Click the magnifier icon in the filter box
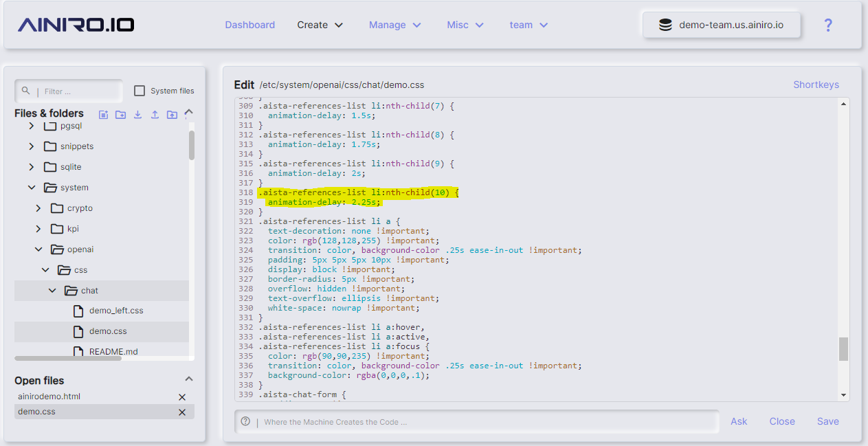 [x=26, y=91]
